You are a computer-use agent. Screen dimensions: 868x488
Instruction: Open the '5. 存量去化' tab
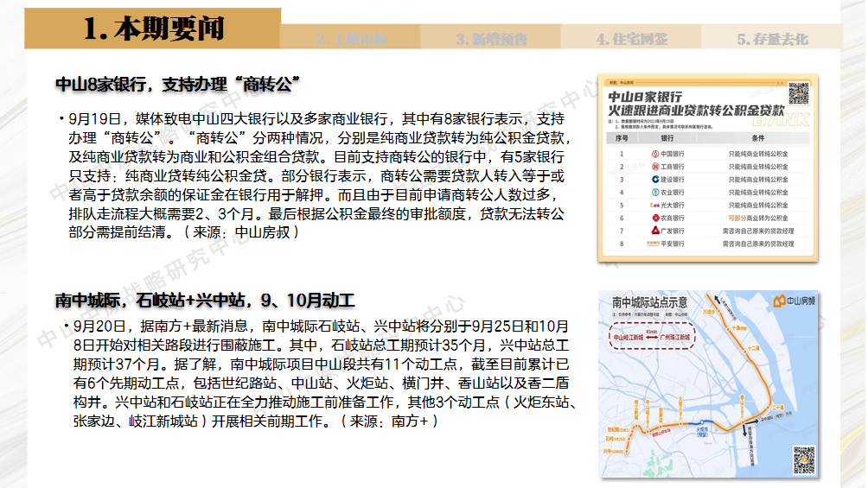click(772, 39)
